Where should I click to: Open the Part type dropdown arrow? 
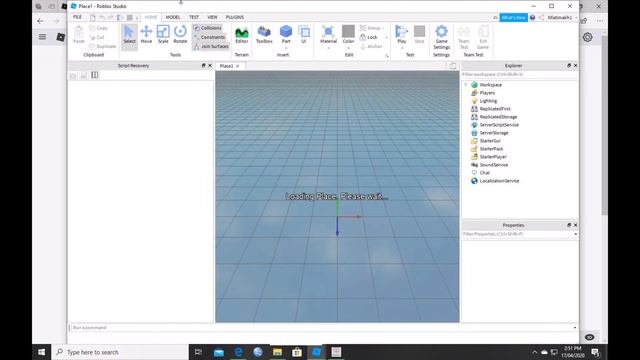286,48
